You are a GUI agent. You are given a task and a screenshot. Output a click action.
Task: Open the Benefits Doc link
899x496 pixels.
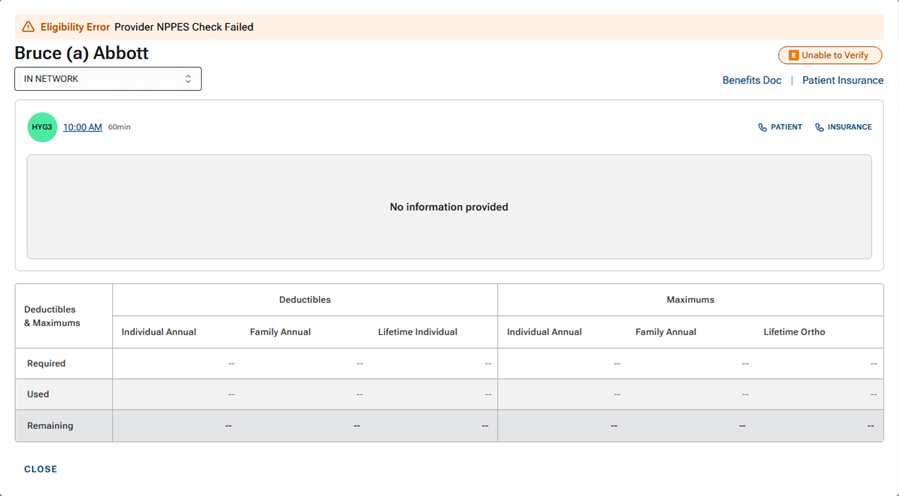tap(751, 80)
